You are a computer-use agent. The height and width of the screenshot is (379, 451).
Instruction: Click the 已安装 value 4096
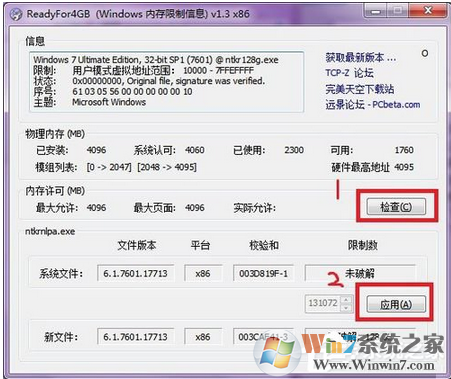pyautogui.click(x=96, y=150)
